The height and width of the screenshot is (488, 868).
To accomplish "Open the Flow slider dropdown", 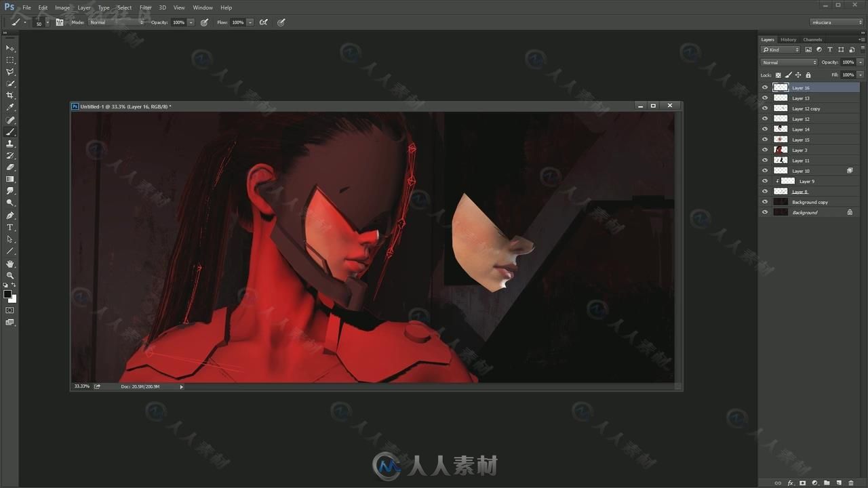I will click(x=250, y=22).
